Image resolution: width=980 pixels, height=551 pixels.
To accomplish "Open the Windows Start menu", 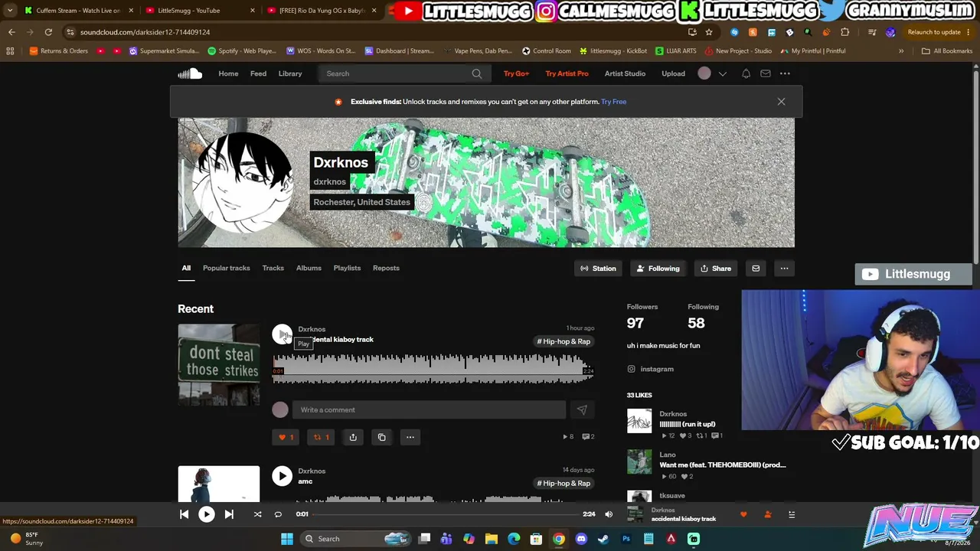I will (x=287, y=539).
